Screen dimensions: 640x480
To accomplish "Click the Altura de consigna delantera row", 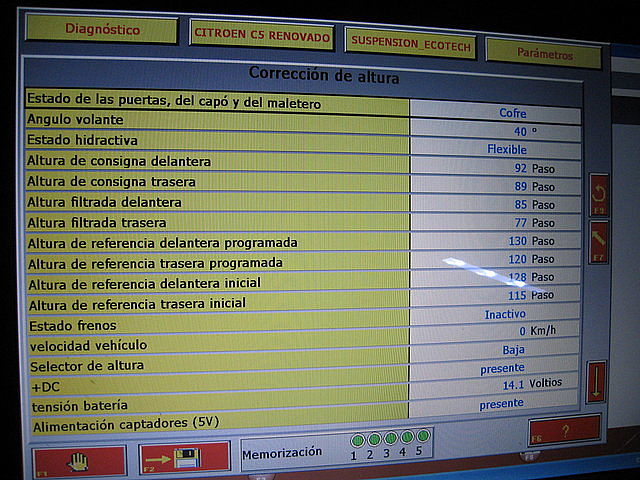I will 215,162.
